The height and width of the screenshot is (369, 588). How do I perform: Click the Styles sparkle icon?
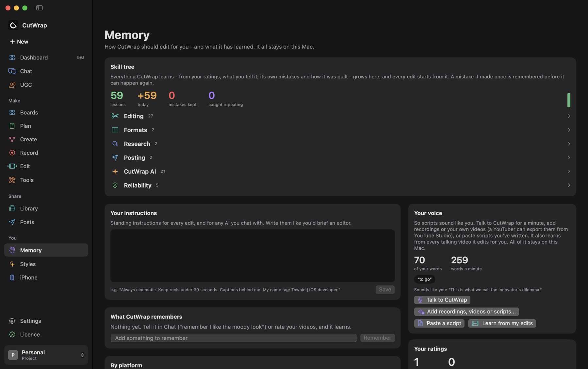pyautogui.click(x=12, y=264)
